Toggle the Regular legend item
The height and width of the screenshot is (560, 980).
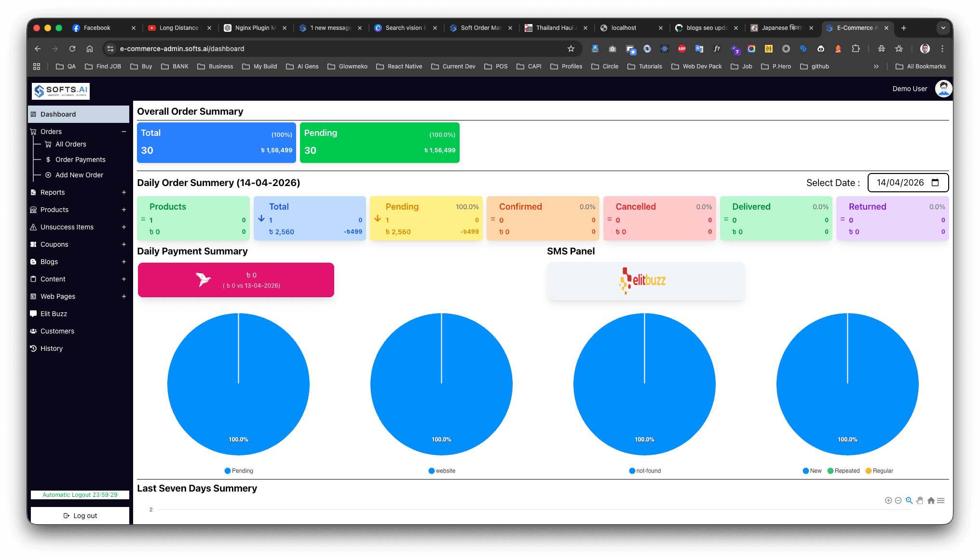coord(879,471)
